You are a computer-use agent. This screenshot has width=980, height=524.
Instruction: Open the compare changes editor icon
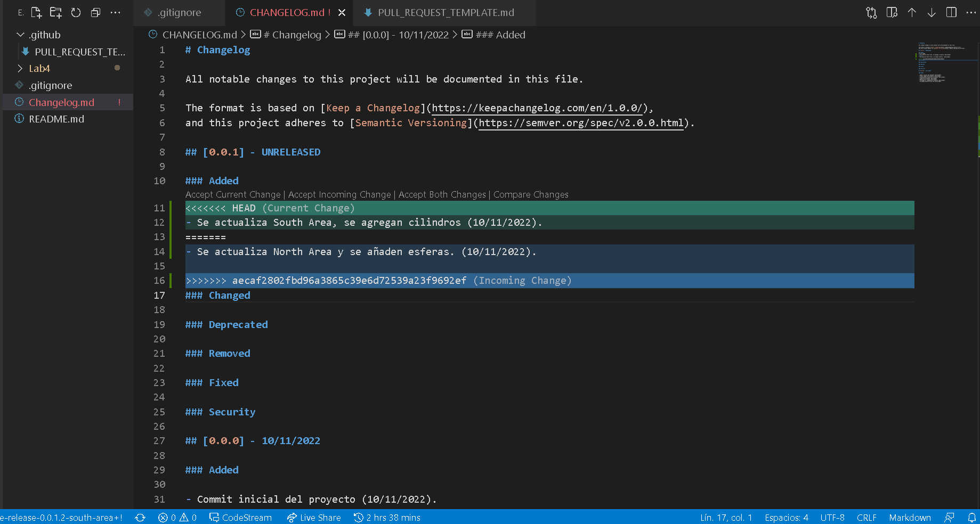tap(871, 12)
